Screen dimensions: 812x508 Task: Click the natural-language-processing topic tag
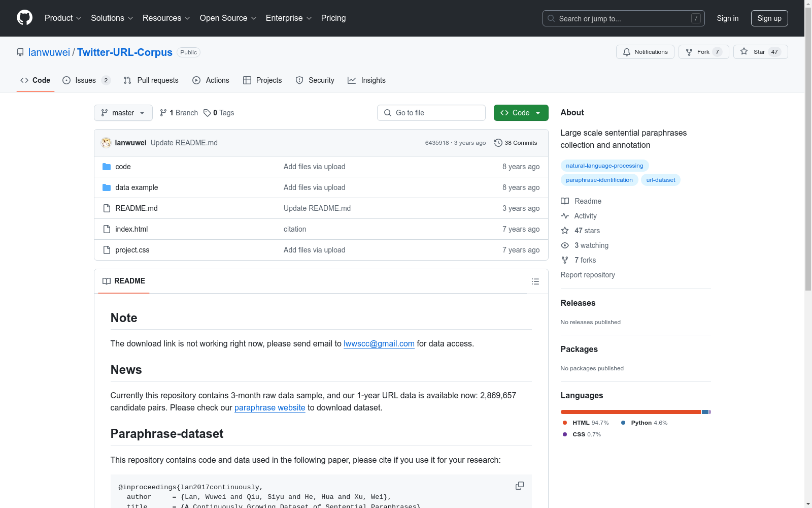pos(604,166)
